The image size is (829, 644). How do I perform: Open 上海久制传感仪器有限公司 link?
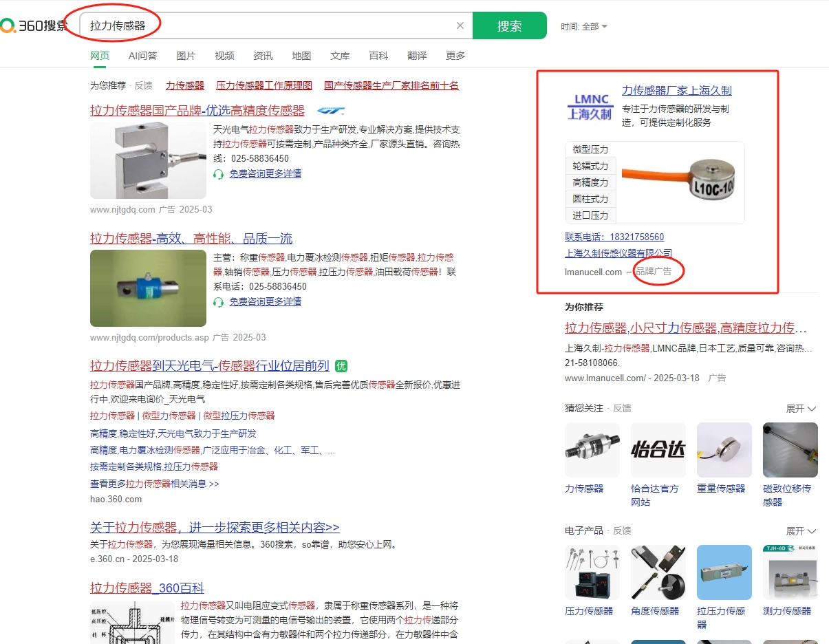pyautogui.click(x=618, y=253)
